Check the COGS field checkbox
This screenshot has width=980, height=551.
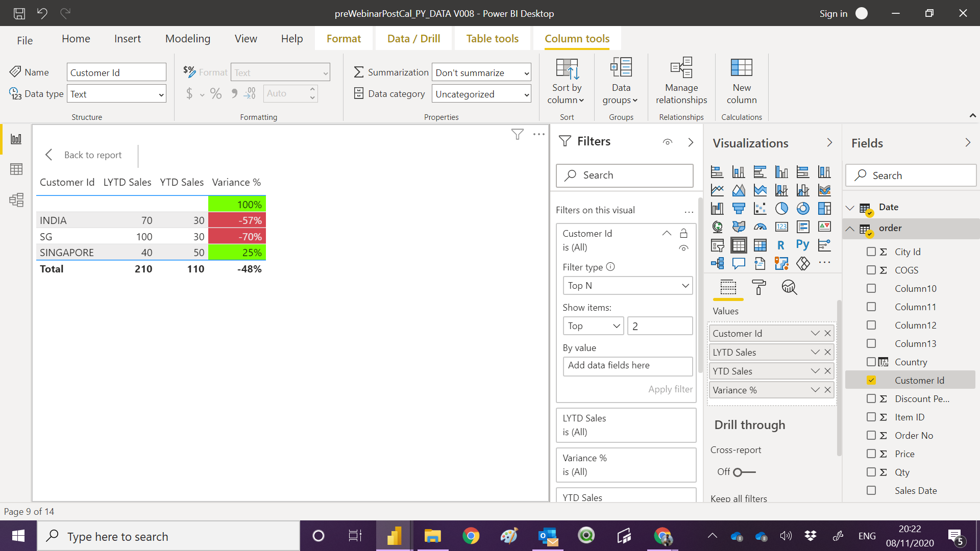[x=871, y=270]
